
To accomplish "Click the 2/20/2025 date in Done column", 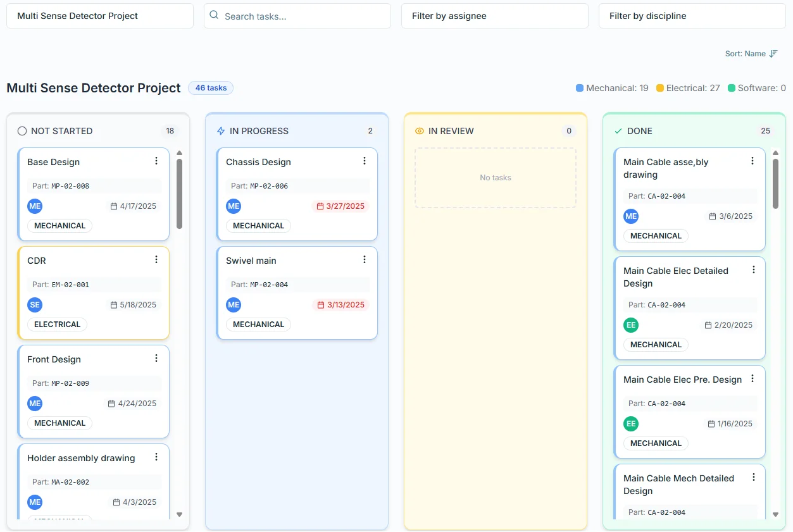I will coord(728,325).
